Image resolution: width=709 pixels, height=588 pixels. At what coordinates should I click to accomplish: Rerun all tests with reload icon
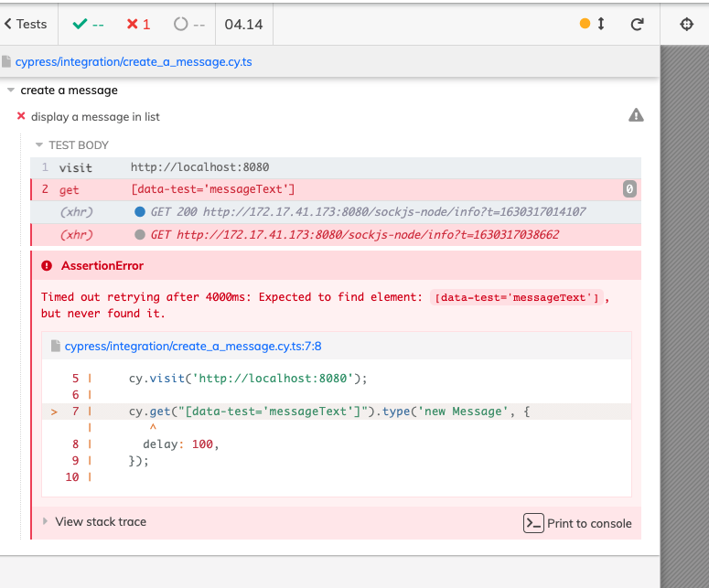[637, 24]
